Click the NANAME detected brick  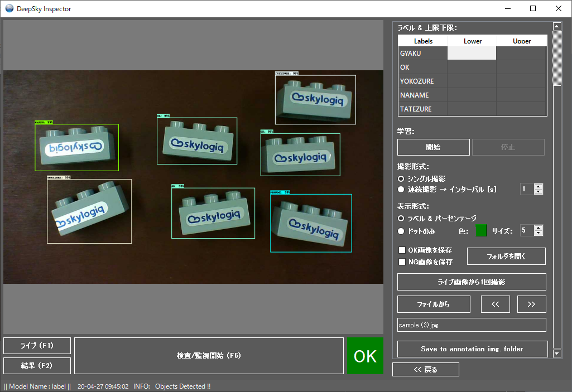click(311, 223)
